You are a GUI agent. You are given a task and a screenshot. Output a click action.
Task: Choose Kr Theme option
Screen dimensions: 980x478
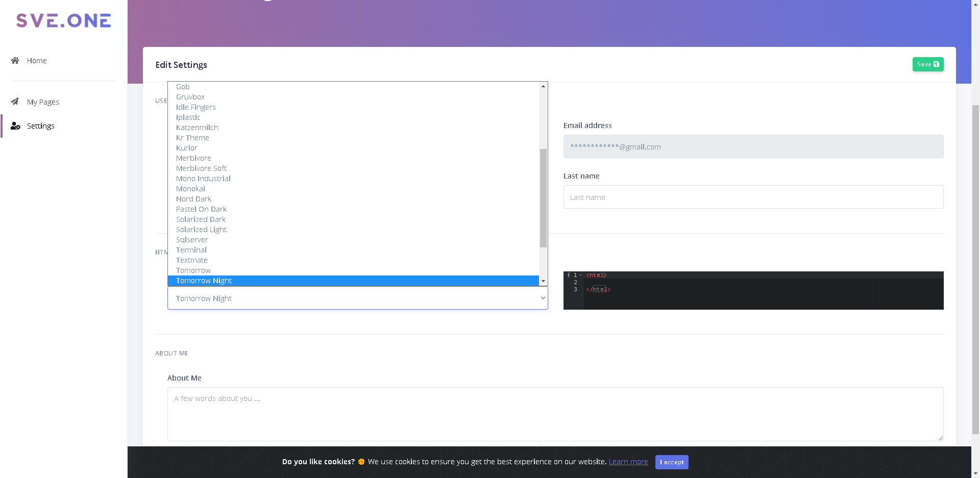pos(353,138)
